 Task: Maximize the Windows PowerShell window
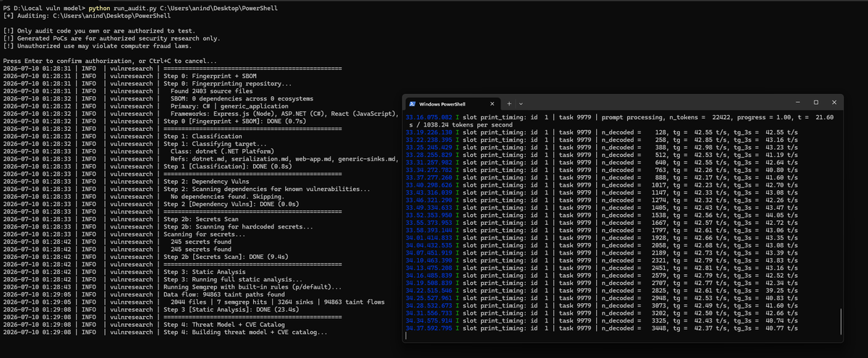tap(816, 103)
